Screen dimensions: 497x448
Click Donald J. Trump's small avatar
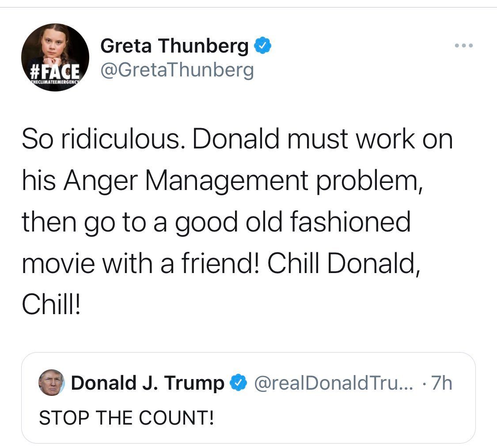[x=52, y=383]
